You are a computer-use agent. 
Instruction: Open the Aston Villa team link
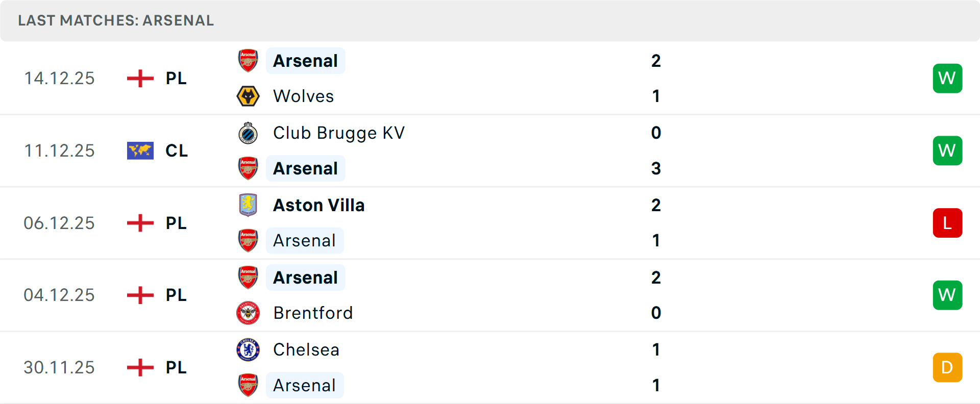tap(318, 205)
